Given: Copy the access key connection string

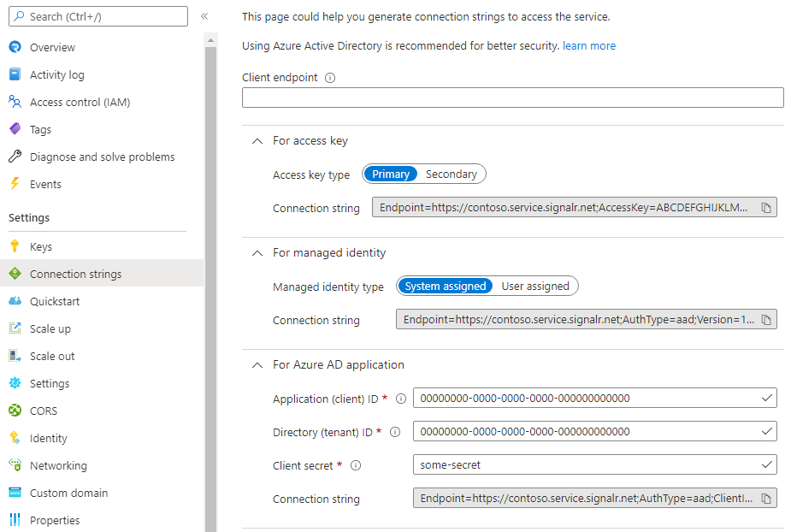Looking at the screenshot, I should (x=767, y=206).
